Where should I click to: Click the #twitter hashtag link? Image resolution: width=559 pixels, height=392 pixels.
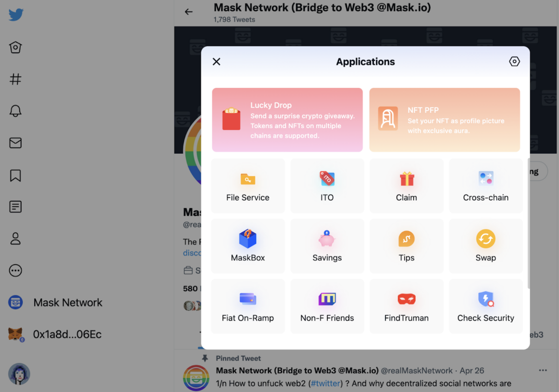pyautogui.click(x=325, y=383)
